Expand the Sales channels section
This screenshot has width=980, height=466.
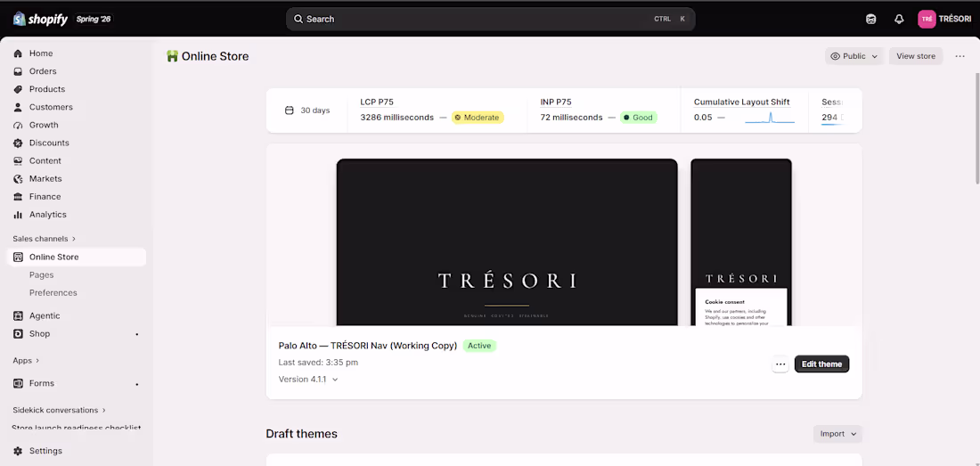tap(44, 239)
